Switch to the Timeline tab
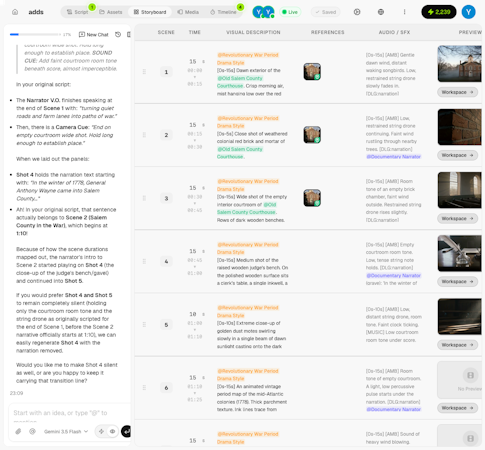Viewport: 485px width, 450px height. pos(223,12)
